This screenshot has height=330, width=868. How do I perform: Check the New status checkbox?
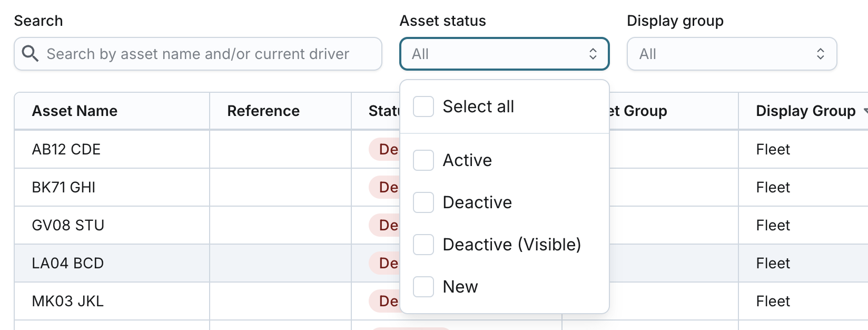pyautogui.click(x=423, y=287)
